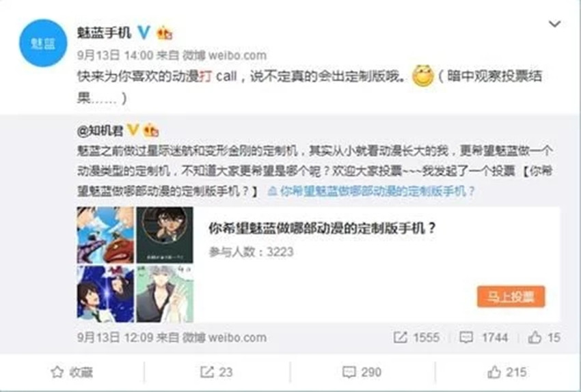Image resolution: width=581 pixels, height=392 pixels.
Task: Click the membership badge beside @知机君
Action: (151, 130)
